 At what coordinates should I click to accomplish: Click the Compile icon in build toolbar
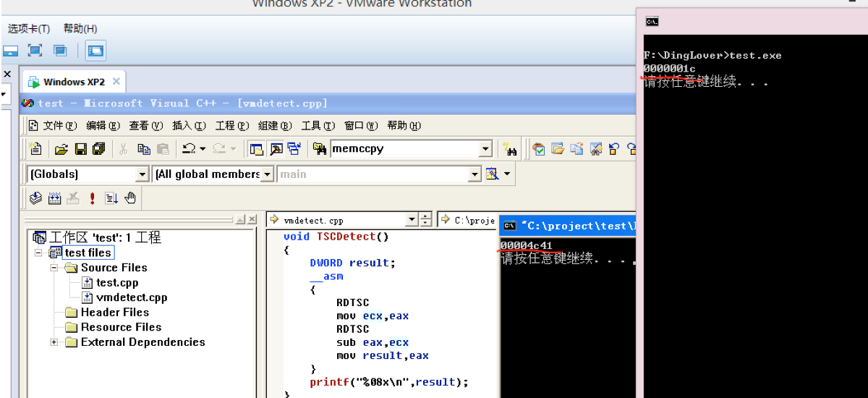coord(35,198)
